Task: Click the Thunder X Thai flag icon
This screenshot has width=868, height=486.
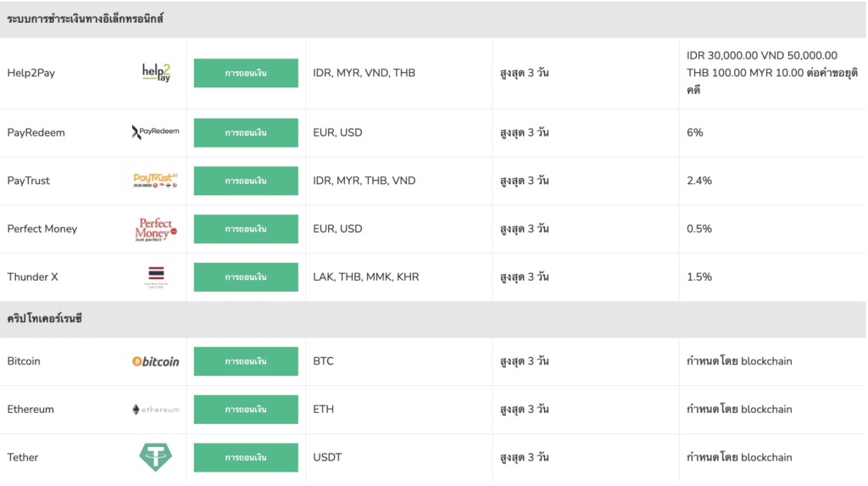Action: click(x=156, y=277)
